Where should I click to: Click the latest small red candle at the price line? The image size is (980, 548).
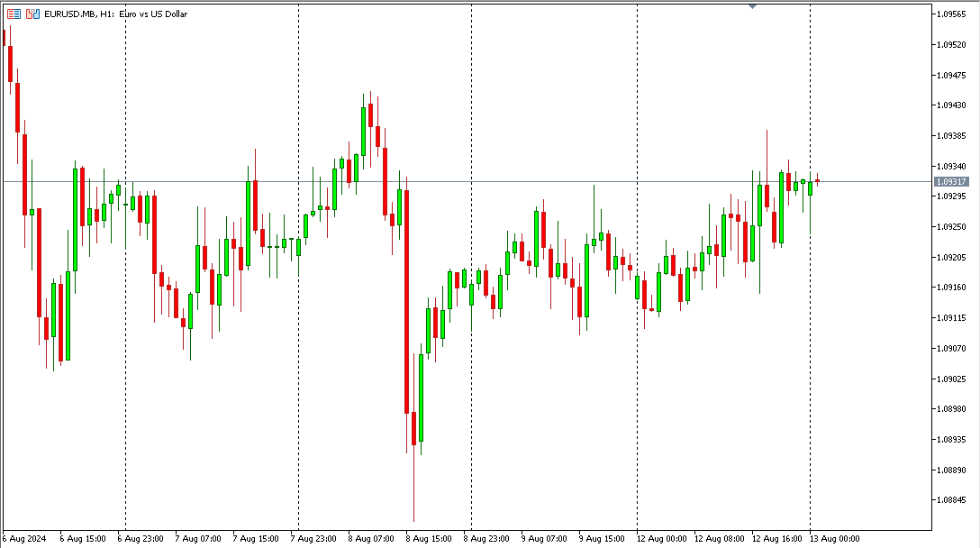coord(818,181)
